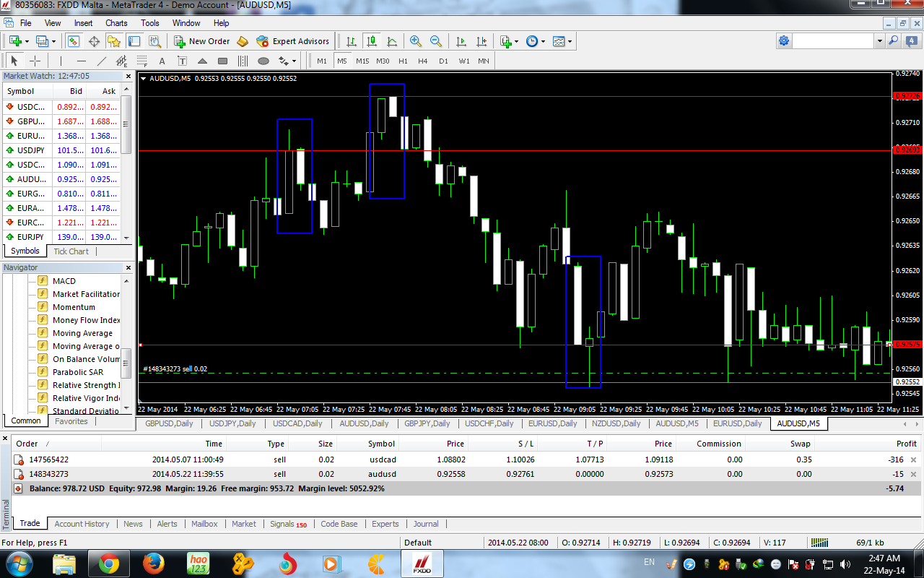Image resolution: width=924 pixels, height=578 pixels.
Task: Toggle the M5 timeframe button
Action: pyautogui.click(x=342, y=61)
